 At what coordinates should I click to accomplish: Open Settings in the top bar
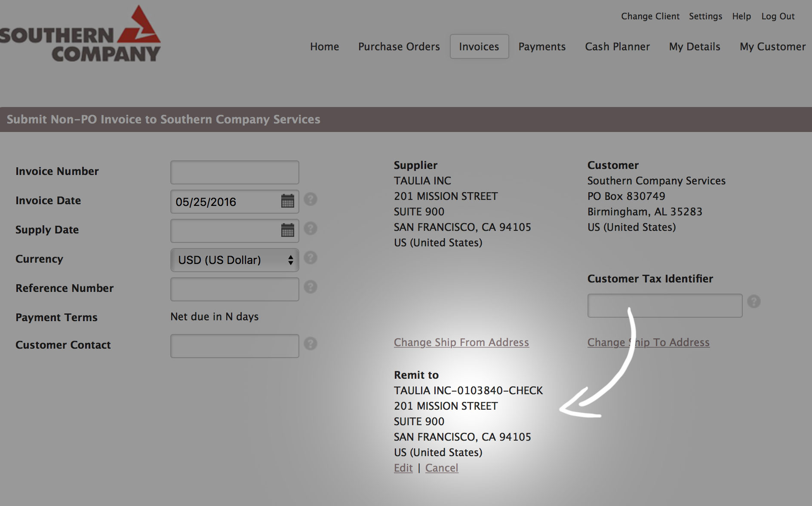pyautogui.click(x=705, y=16)
